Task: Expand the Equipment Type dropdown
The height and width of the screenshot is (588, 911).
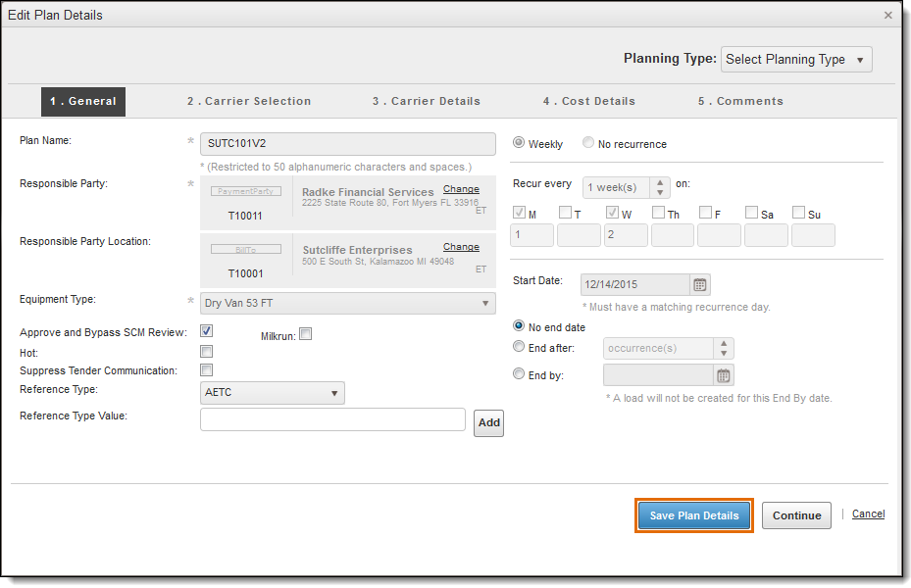Action: (348, 303)
